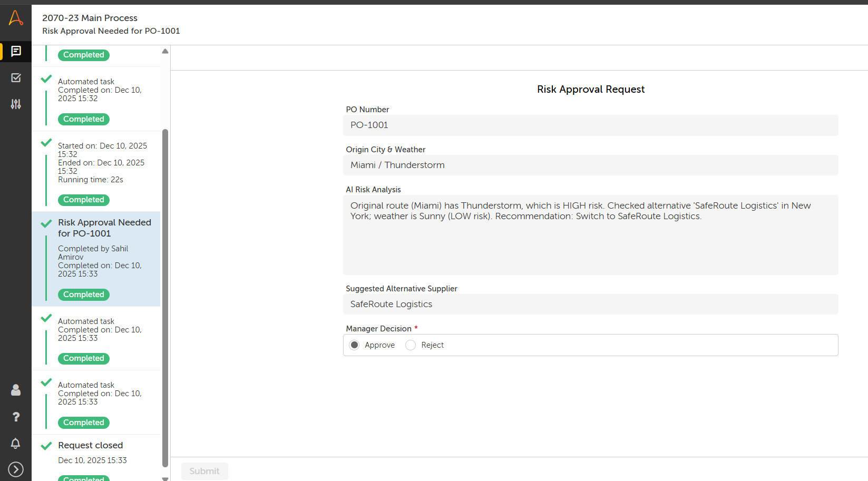
Task: Click the PO Number field
Action: pos(590,125)
